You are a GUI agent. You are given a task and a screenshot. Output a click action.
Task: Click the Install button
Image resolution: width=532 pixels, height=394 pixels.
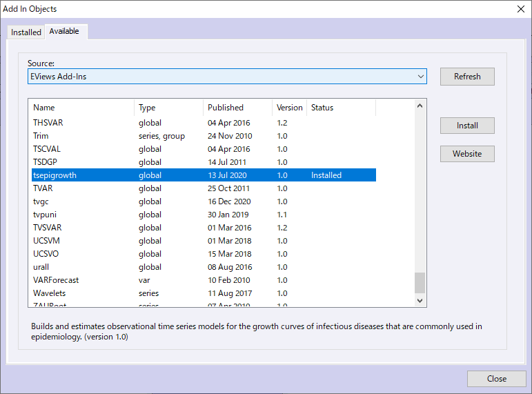(x=467, y=126)
